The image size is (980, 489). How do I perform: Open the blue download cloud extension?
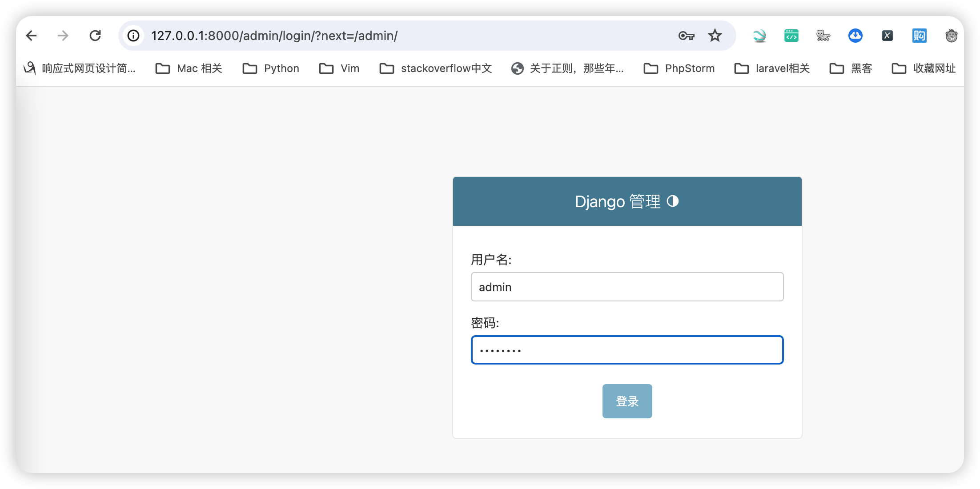[855, 36]
